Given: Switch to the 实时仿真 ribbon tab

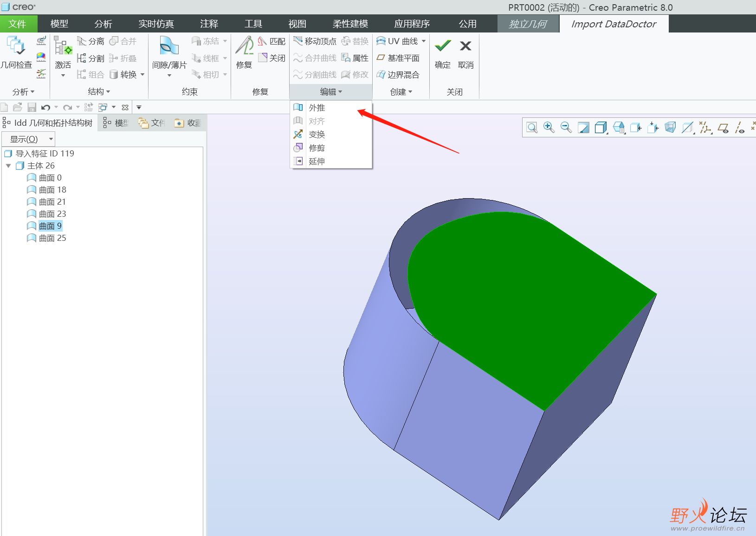Looking at the screenshot, I should (156, 24).
